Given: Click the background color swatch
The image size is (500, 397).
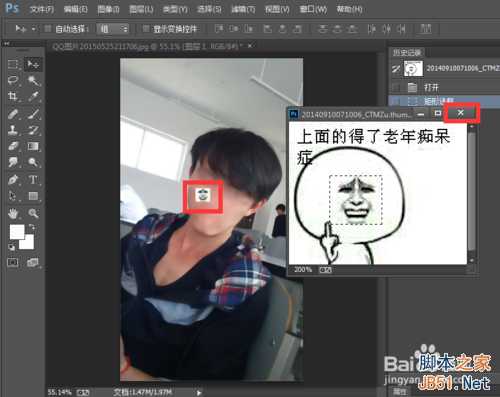Looking at the screenshot, I should pos(28,243).
